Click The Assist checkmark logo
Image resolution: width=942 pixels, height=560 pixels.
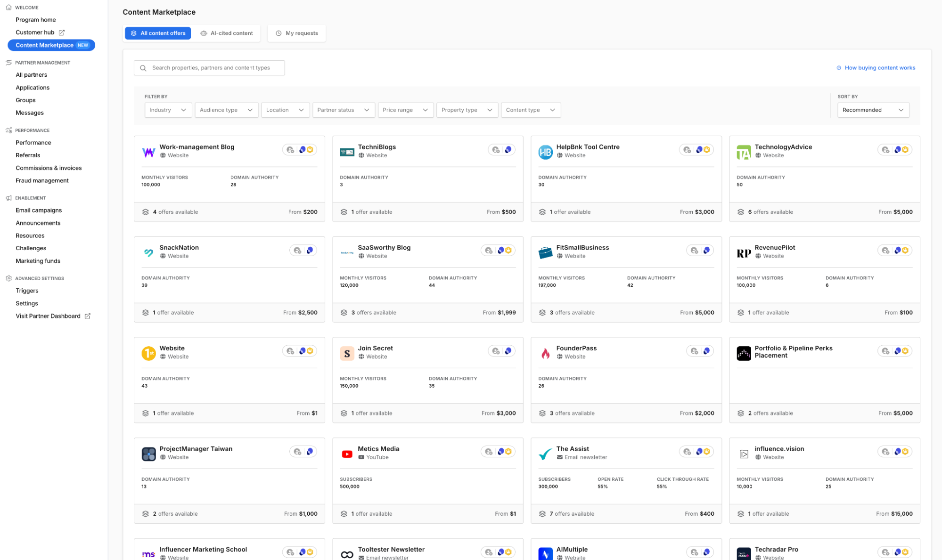(545, 454)
